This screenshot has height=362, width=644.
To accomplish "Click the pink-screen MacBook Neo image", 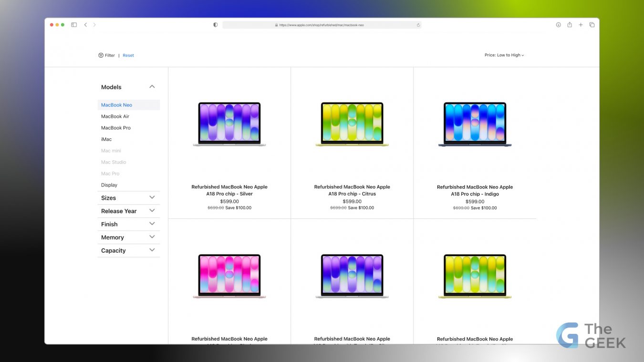I will (229, 276).
